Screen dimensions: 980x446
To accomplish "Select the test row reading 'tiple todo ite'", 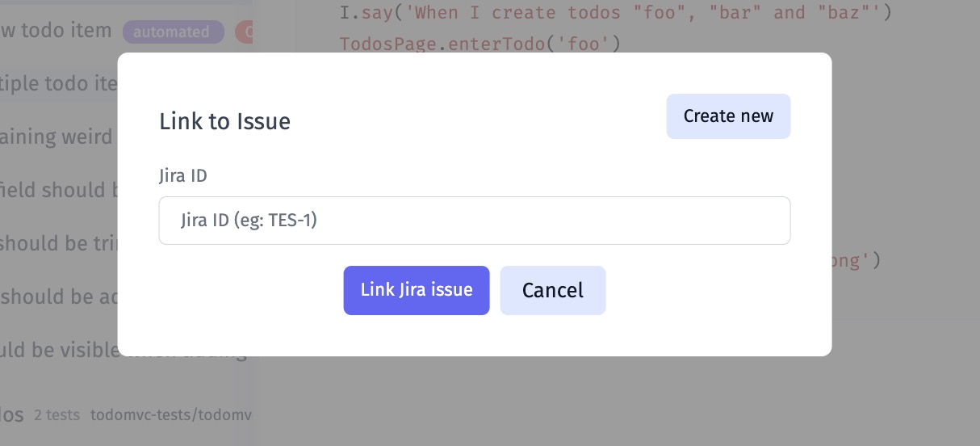I will point(59,83).
